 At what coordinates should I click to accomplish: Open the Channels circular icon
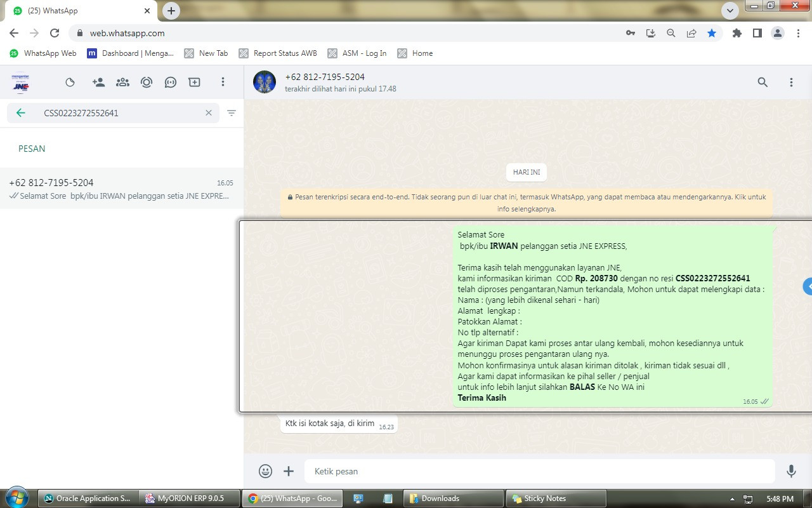pyautogui.click(x=147, y=82)
